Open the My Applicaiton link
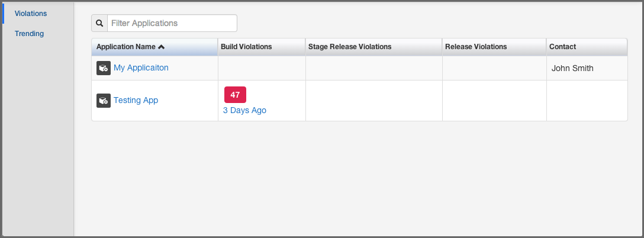 141,68
